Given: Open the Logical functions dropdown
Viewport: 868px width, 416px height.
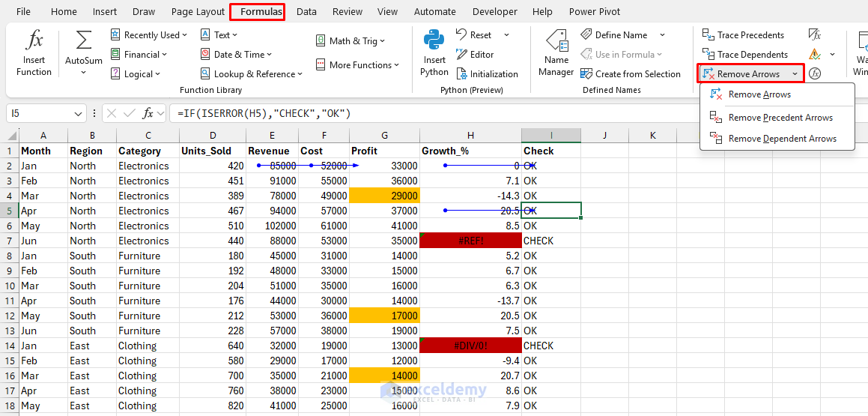Looking at the screenshot, I should coord(136,73).
